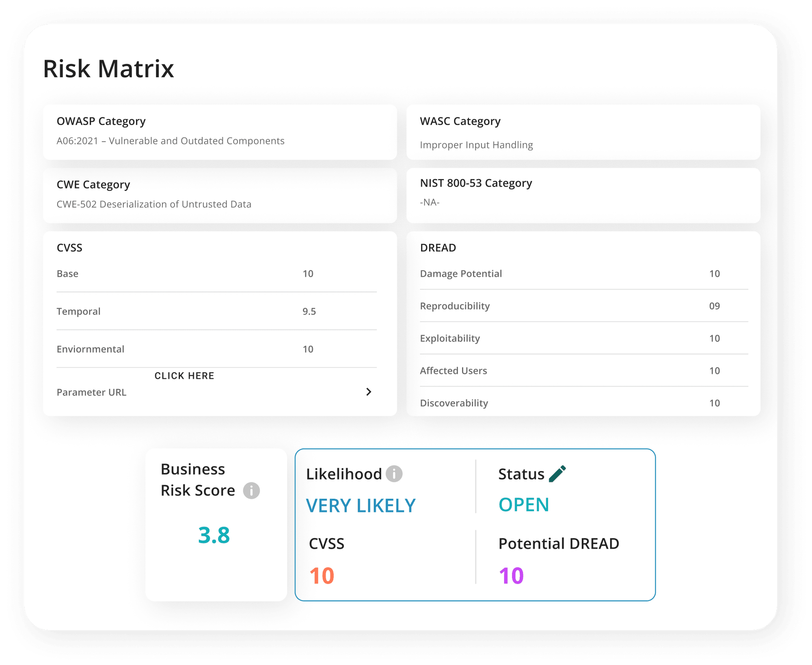Click the Temporal value 9.5
The height and width of the screenshot is (665, 812).
(x=309, y=311)
